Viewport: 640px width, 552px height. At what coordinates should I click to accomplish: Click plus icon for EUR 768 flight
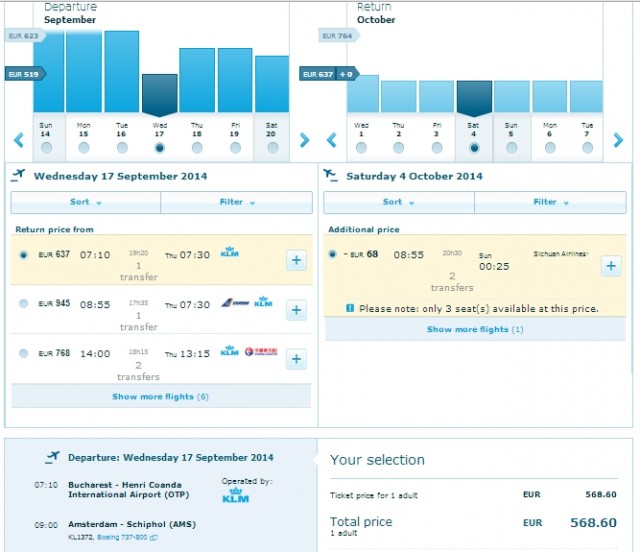coord(296,358)
